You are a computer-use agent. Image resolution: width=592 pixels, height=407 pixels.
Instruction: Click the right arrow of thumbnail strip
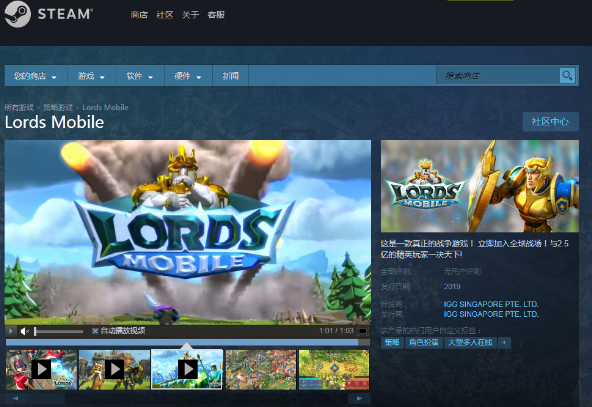pyautogui.click(x=359, y=398)
